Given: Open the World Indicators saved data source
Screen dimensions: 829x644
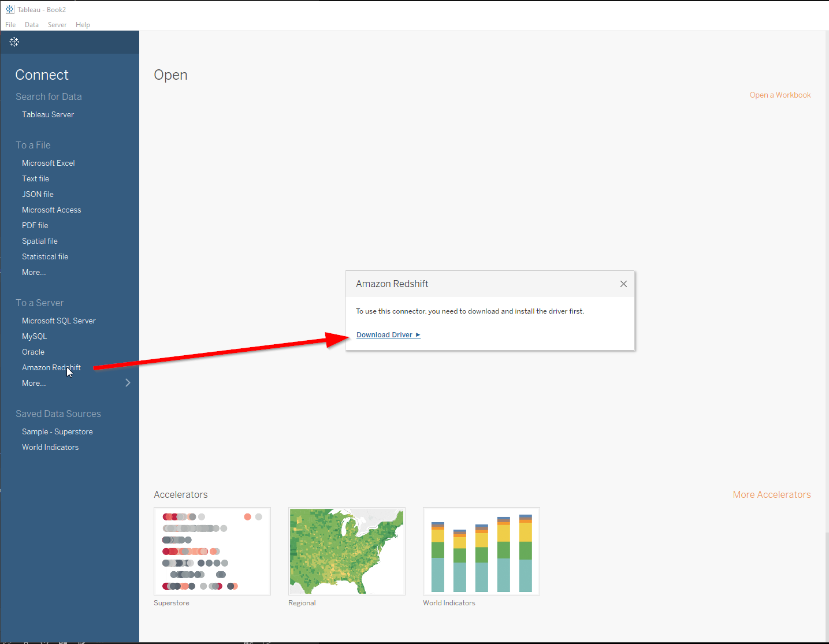Looking at the screenshot, I should click(x=50, y=447).
